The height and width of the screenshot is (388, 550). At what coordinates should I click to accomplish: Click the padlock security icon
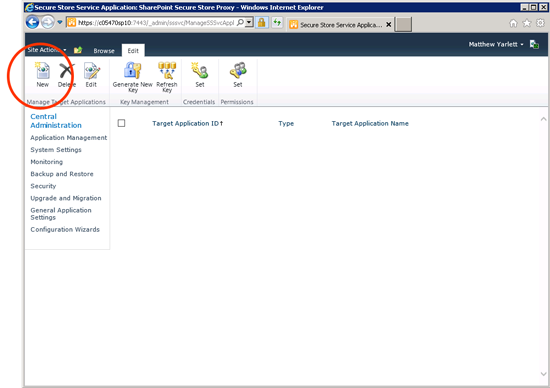coord(261,23)
